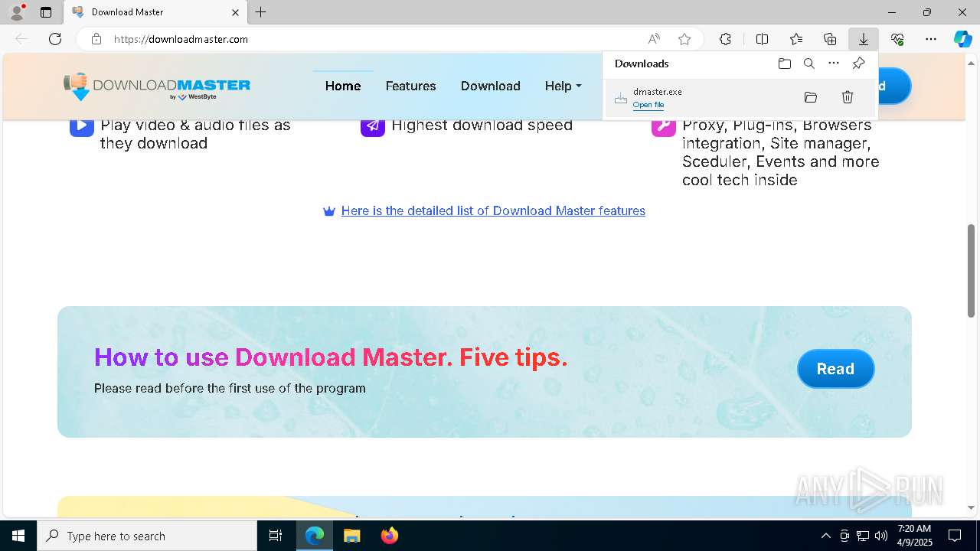Select the dmaster.exe file name
This screenshot has height=551, width=980.
(x=657, y=92)
